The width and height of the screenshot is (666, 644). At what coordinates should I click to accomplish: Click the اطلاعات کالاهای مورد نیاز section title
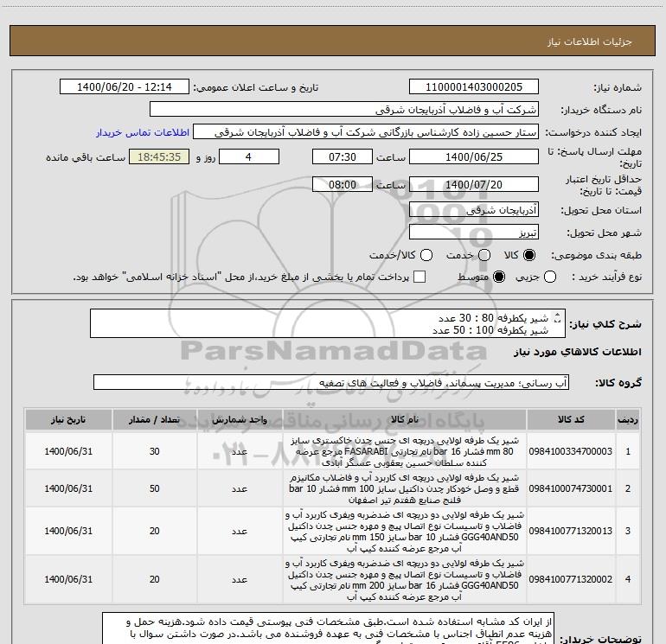point(577,352)
